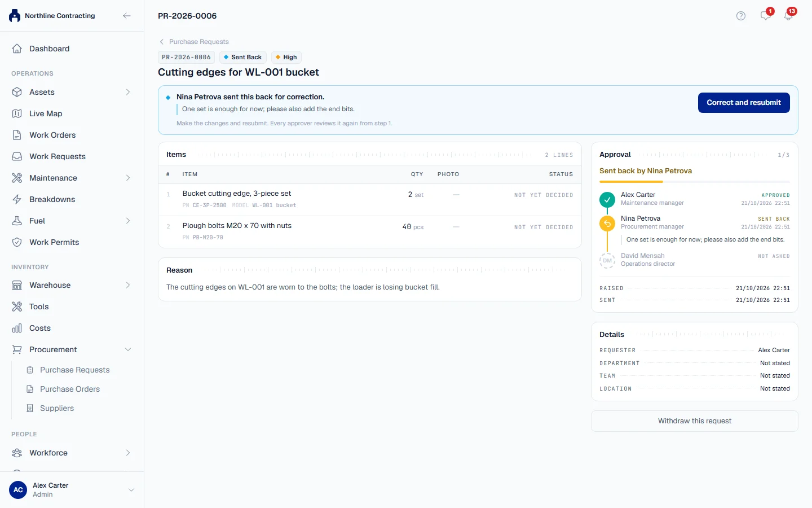Click the Correct and resubmit button
The width and height of the screenshot is (812, 508).
point(744,103)
